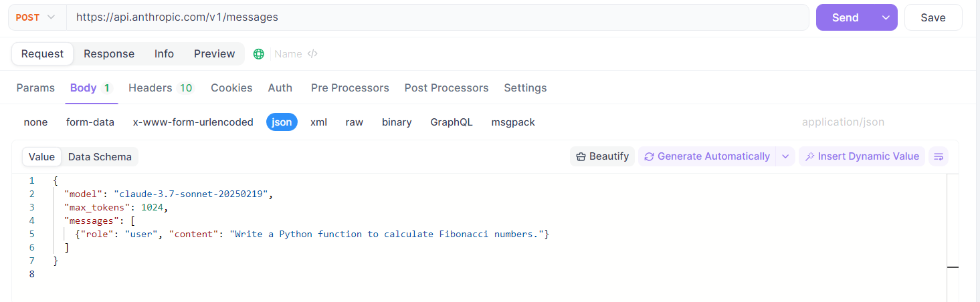The width and height of the screenshot is (980, 302).
Task: Click the Insert Dynamic Value wand icon
Action: tap(809, 156)
